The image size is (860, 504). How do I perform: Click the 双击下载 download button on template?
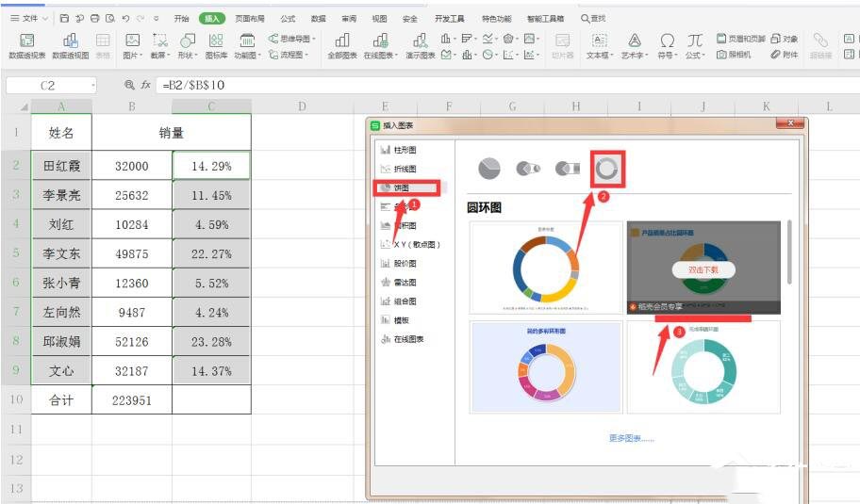tap(703, 269)
